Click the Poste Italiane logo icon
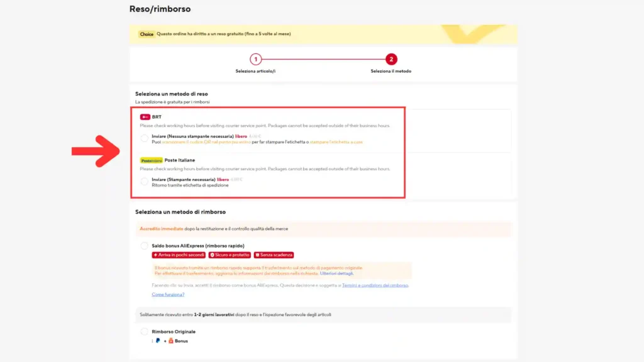The width and height of the screenshot is (644, 362). (151, 160)
